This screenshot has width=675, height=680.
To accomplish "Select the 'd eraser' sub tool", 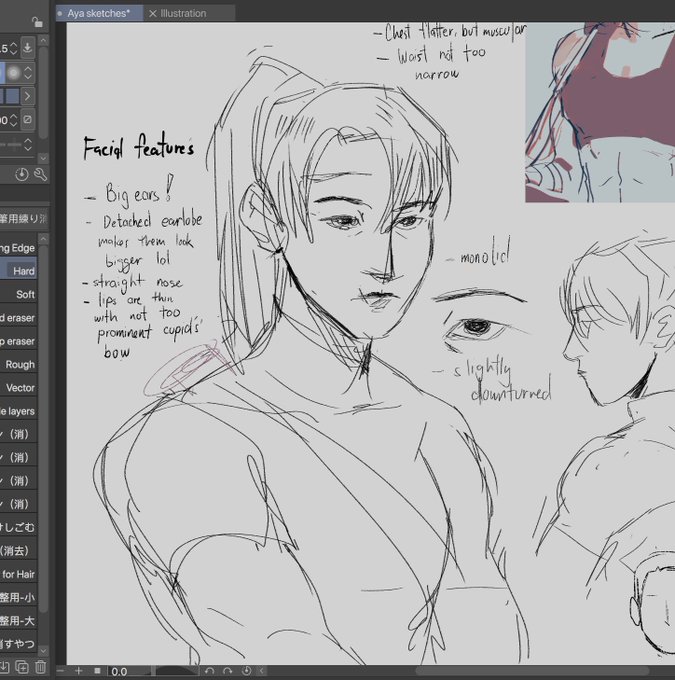I will point(18,318).
